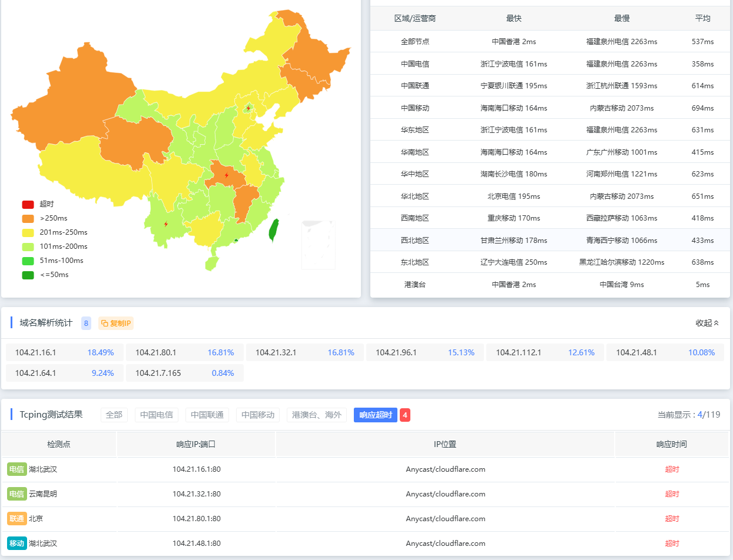Image resolution: width=733 pixels, height=560 pixels.
Task: Click IP entry 104.21.96.1 in resolution stats
Action: point(425,353)
